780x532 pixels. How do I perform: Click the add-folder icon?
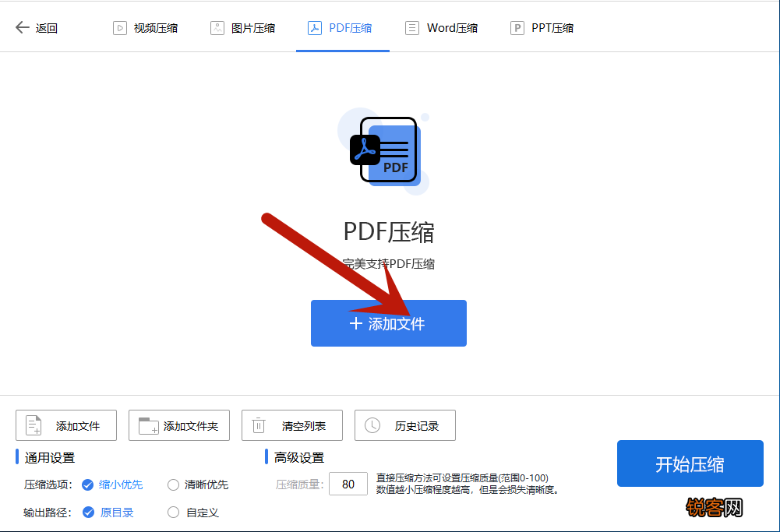pos(148,425)
